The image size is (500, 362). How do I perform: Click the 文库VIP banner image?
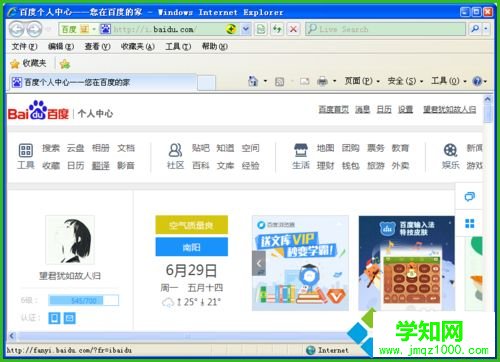click(300, 263)
